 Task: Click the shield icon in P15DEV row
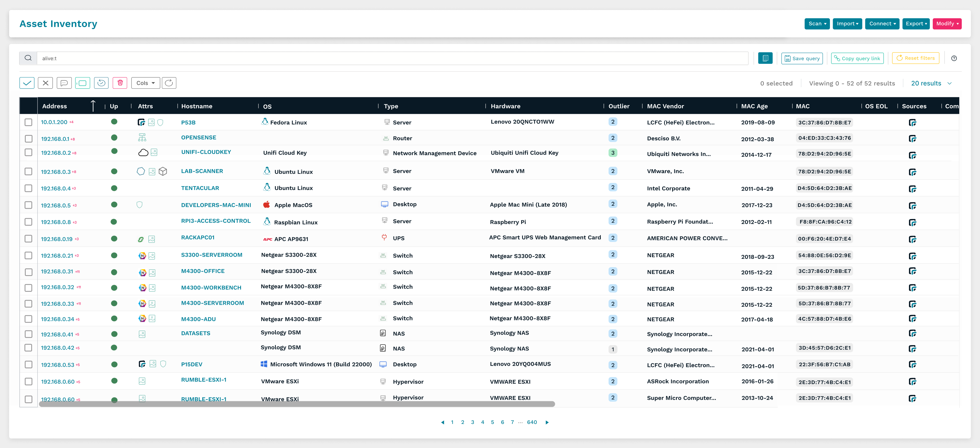(163, 364)
